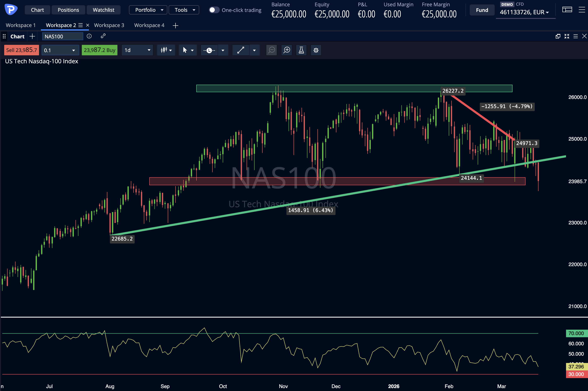Select the trend line drawing tool
The height and width of the screenshot is (391, 588).
tap(240, 50)
